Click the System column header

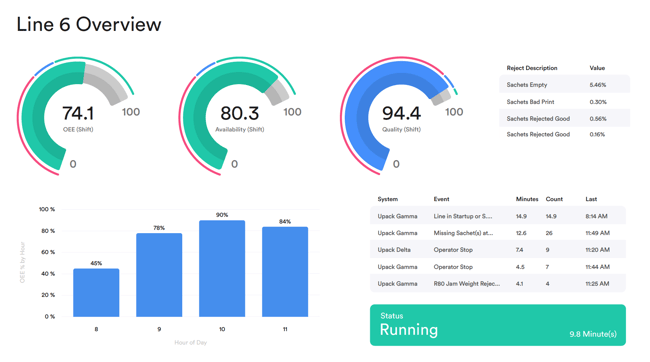388,199
